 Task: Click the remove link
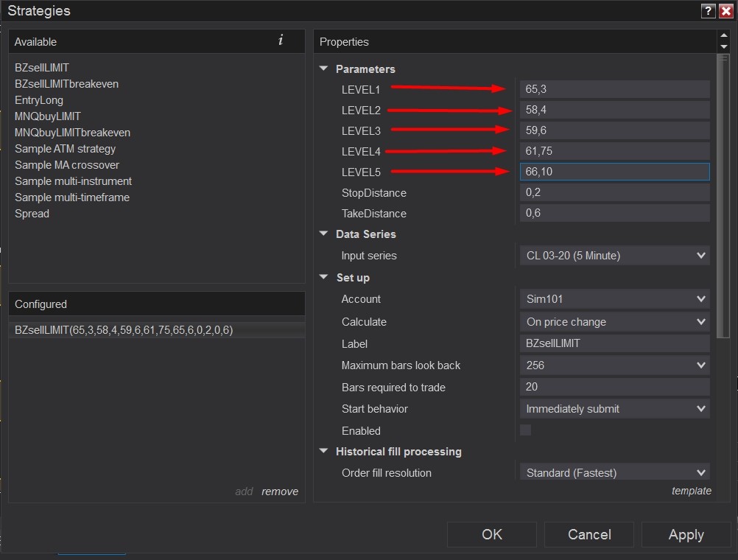tap(280, 491)
